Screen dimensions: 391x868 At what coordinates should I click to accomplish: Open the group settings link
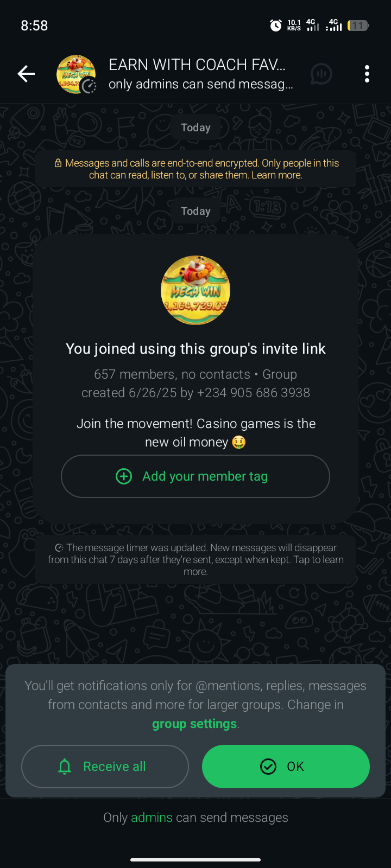click(x=194, y=724)
